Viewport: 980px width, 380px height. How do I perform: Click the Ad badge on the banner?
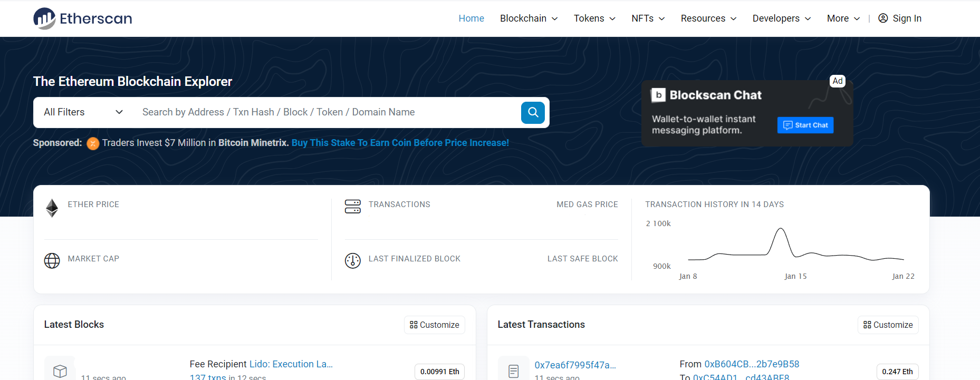[838, 81]
